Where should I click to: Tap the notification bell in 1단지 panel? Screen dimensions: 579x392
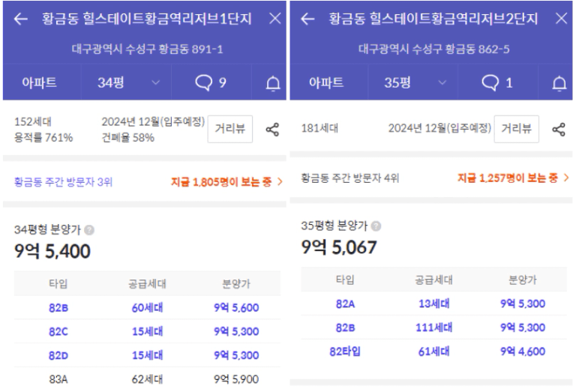point(273,83)
